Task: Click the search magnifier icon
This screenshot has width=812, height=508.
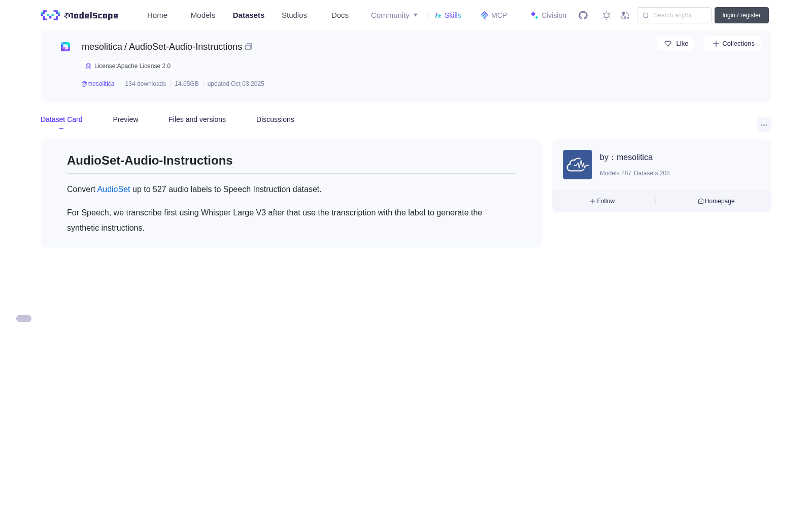Action: click(x=646, y=15)
